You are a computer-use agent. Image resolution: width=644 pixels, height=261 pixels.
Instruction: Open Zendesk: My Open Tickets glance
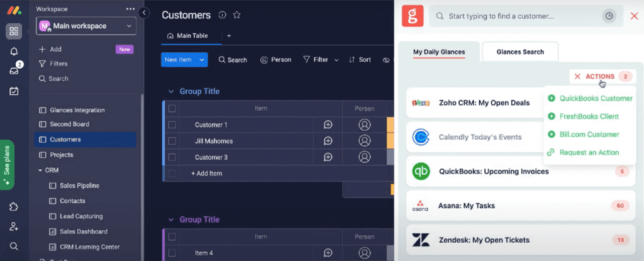click(x=521, y=240)
